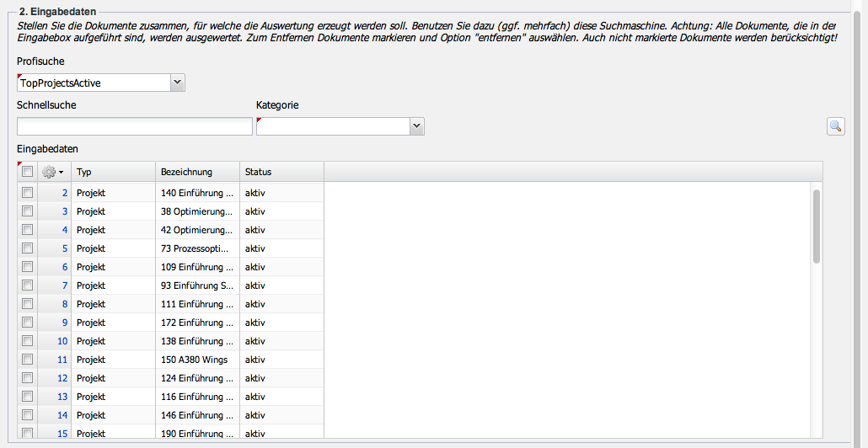The width and height of the screenshot is (868, 448).
Task: Toggle the select-all checkbox in table header
Action: [27, 172]
